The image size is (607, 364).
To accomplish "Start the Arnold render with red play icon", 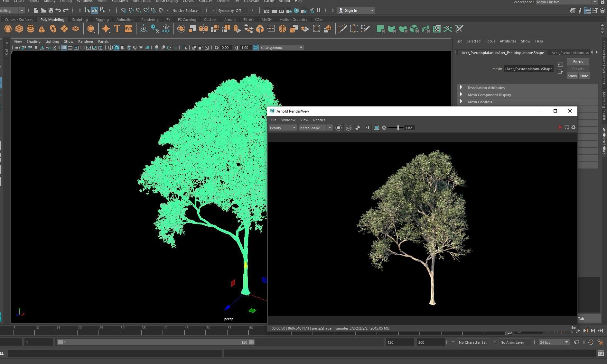I will coord(560,128).
